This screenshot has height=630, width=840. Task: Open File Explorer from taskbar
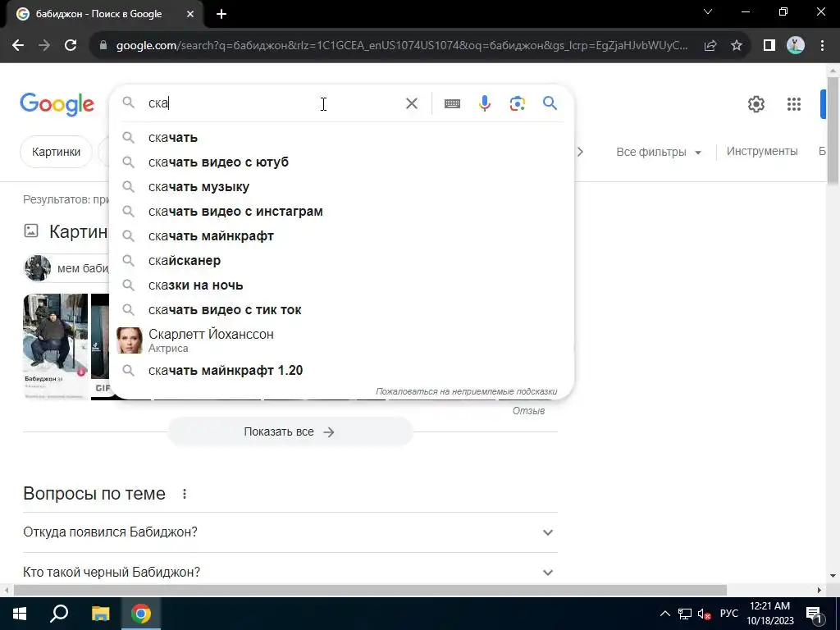pos(100,614)
